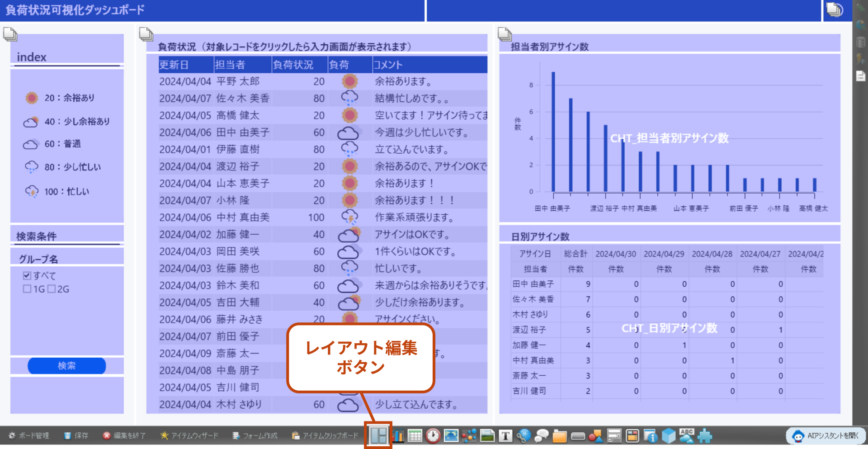
Task: Open the window info item icon
Action: coord(651,435)
